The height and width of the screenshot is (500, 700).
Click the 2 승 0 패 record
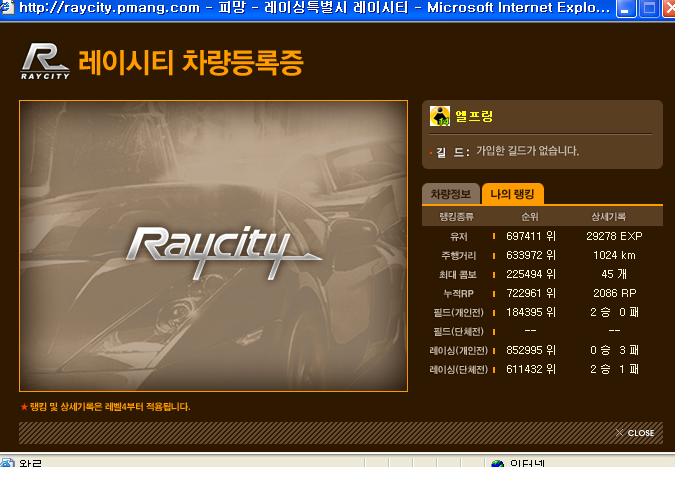(614, 312)
